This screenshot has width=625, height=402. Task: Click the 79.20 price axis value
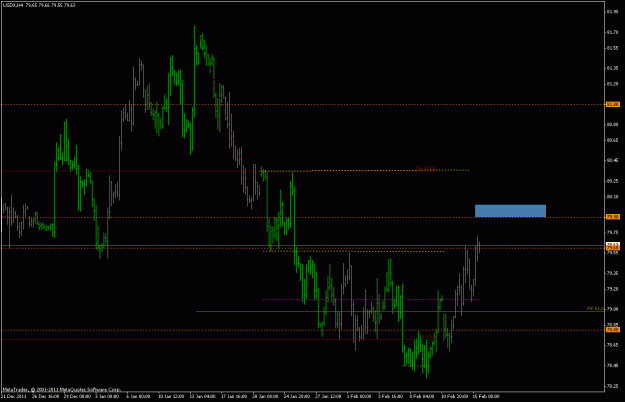click(x=613, y=289)
